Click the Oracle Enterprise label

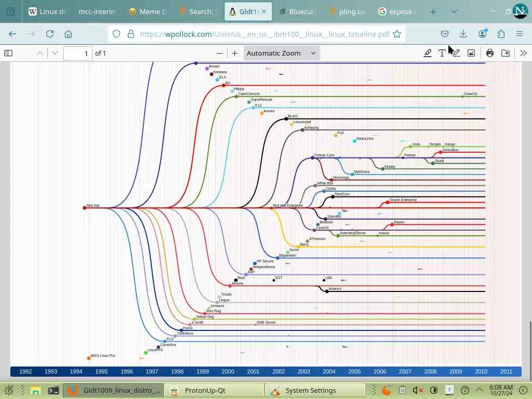point(403,200)
